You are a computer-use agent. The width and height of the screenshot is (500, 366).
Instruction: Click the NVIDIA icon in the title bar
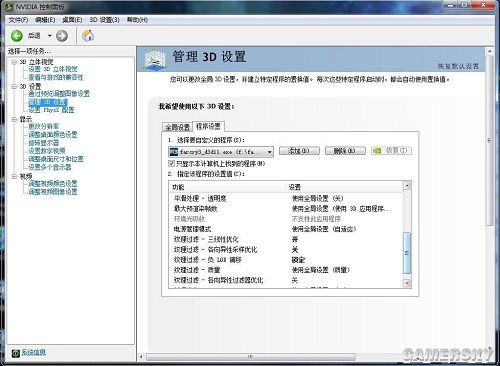coord(9,6)
